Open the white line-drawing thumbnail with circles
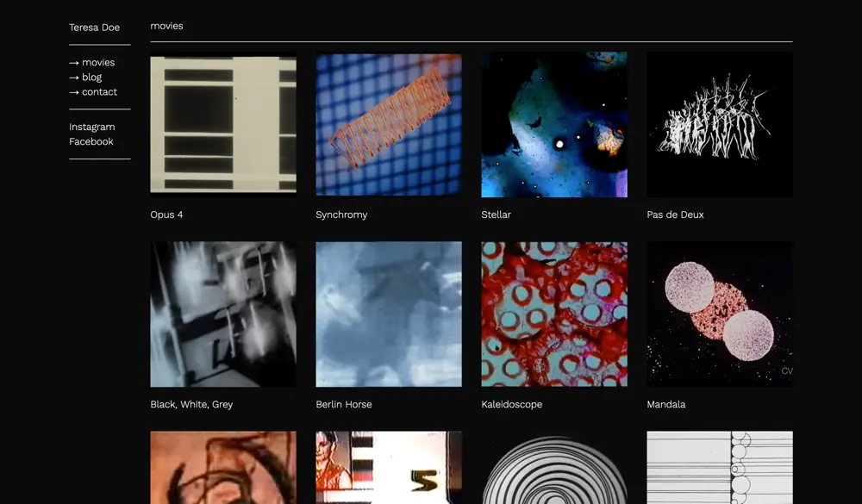862x504 pixels. click(x=720, y=468)
